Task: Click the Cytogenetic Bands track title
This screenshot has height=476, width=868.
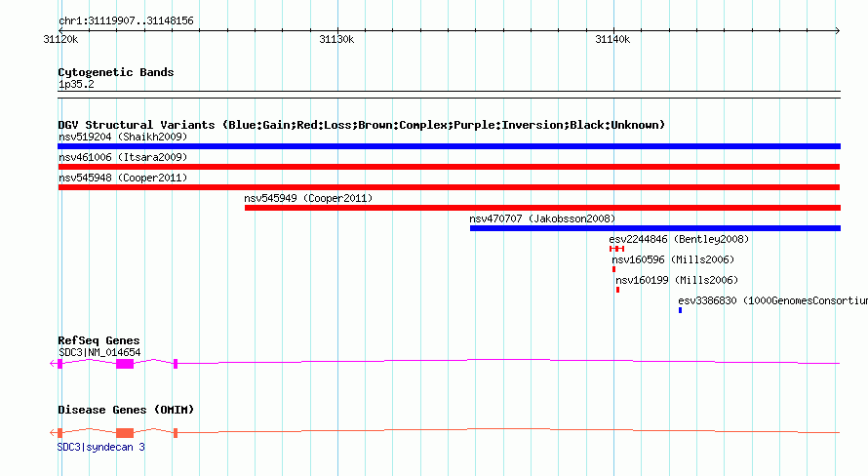Action: tap(116, 72)
